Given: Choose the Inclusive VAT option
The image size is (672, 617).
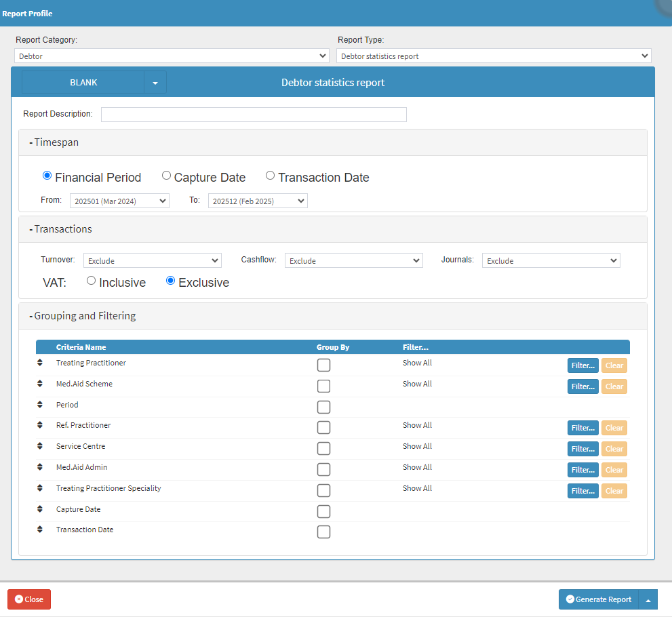Looking at the screenshot, I should (92, 281).
